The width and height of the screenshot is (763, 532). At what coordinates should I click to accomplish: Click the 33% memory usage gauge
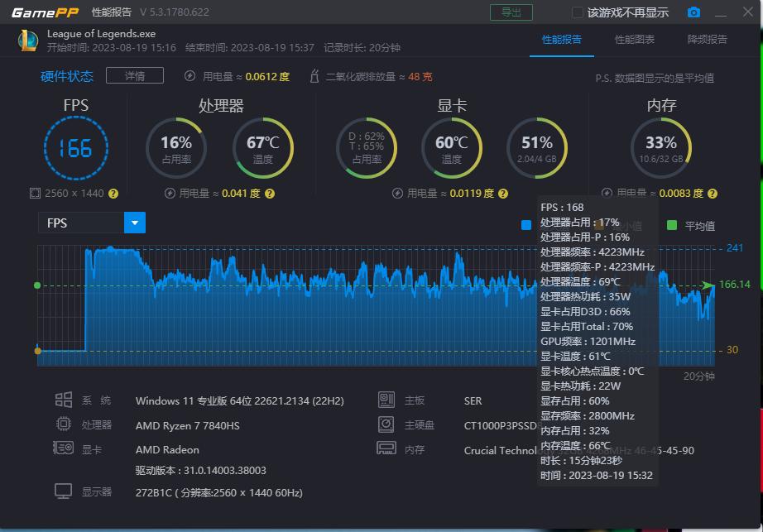click(x=661, y=148)
